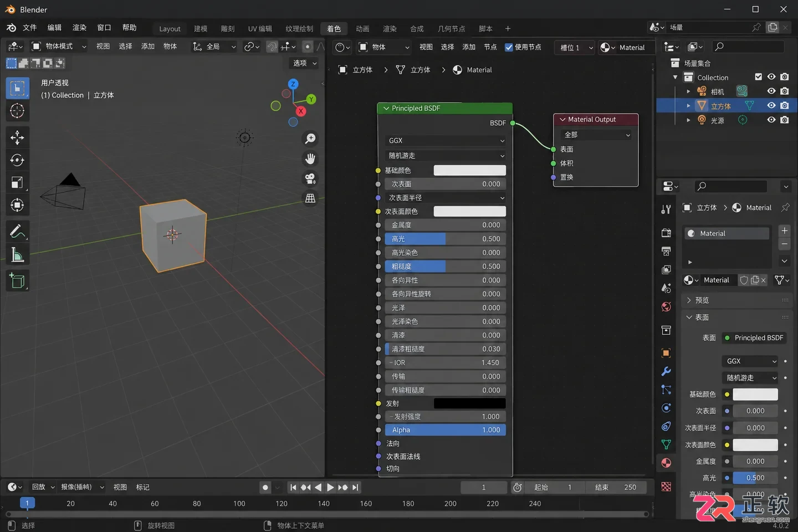Expand the 立方体 tree row in outliner
This screenshot has height=532, width=798.
pyautogui.click(x=689, y=105)
